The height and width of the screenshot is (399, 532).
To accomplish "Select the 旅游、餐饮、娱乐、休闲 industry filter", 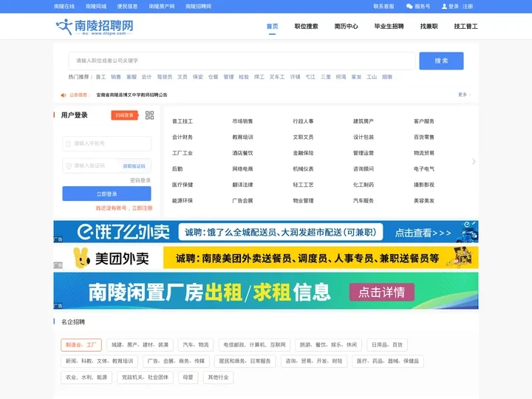I will coord(328,345).
